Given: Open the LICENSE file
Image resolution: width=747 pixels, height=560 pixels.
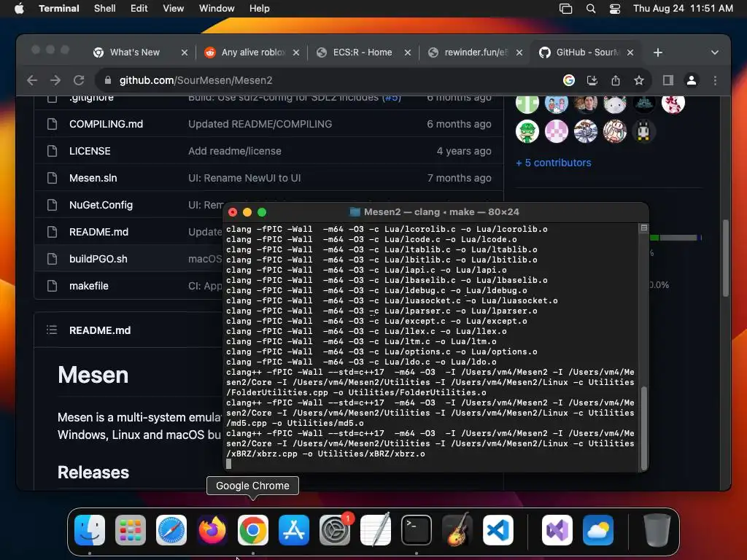Looking at the screenshot, I should (x=90, y=151).
